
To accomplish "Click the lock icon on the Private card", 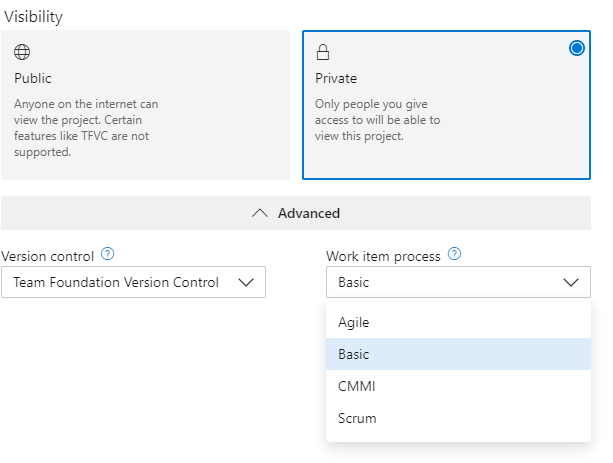I will tap(323, 52).
